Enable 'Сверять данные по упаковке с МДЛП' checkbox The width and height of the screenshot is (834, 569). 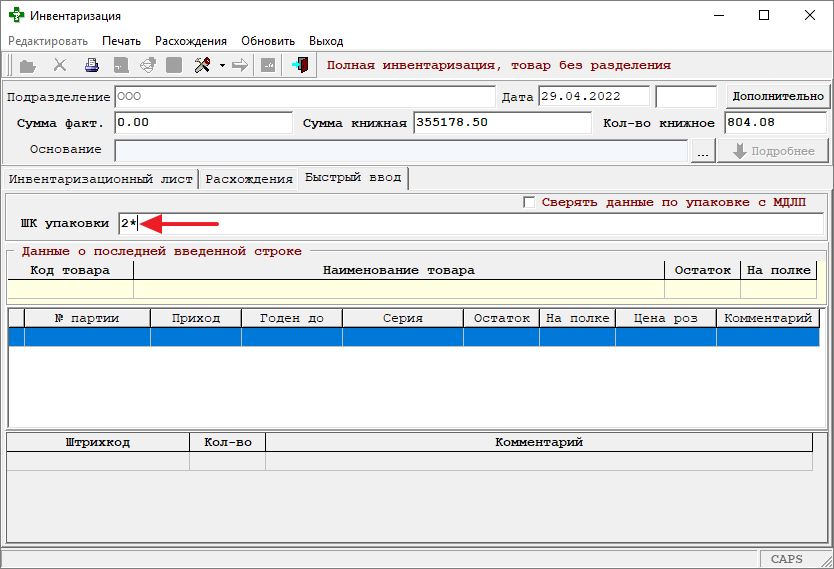(x=529, y=202)
